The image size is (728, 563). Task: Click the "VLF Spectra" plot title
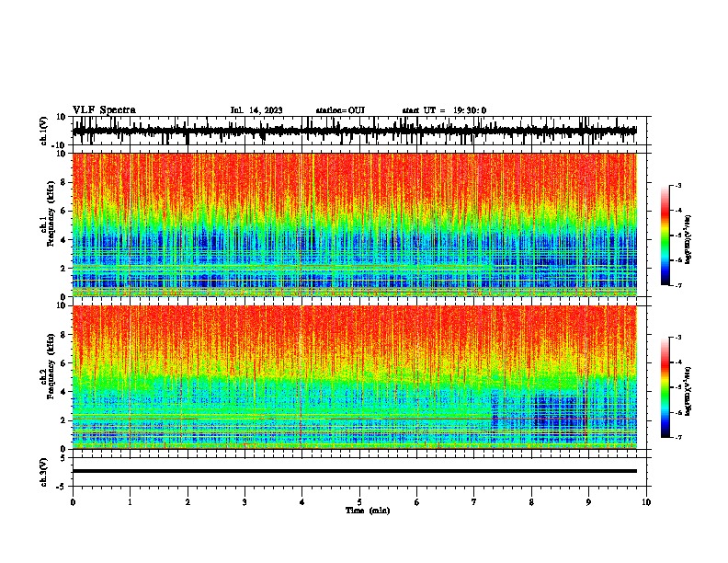[104, 110]
